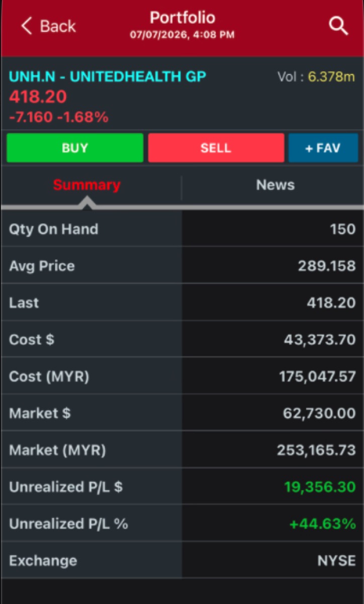The width and height of the screenshot is (364, 604).
Task: Select the Avg Price label
Action: 42,266
